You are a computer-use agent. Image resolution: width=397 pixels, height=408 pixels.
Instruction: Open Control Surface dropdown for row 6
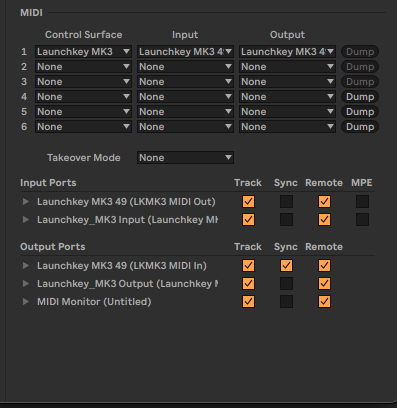(83, 127)
